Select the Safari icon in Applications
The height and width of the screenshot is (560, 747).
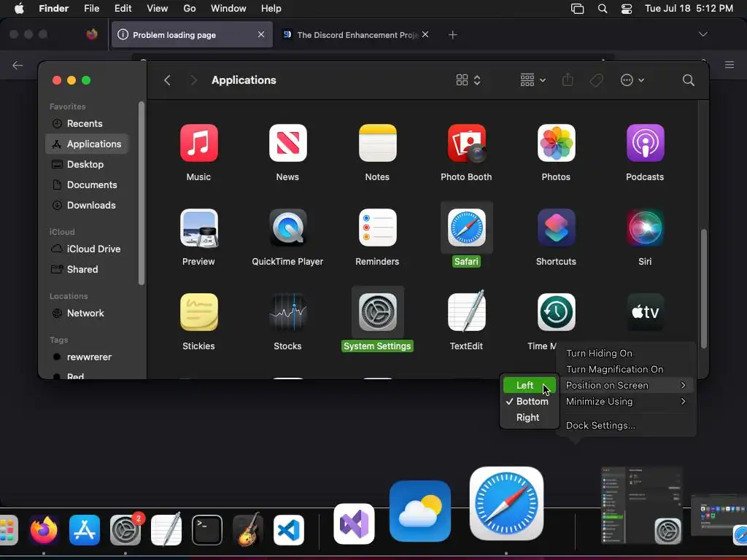click(x=466, y=228)
